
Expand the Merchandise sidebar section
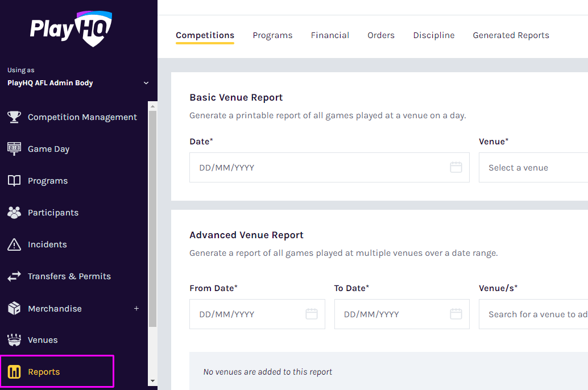(x=136, y=308)
